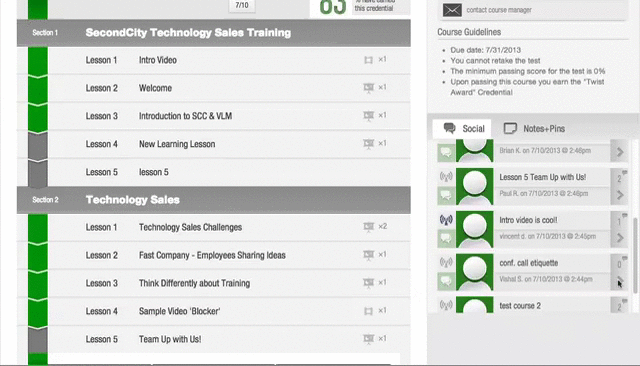
Task: Click 'conf. call etiquette' post title
Action: 529,263
